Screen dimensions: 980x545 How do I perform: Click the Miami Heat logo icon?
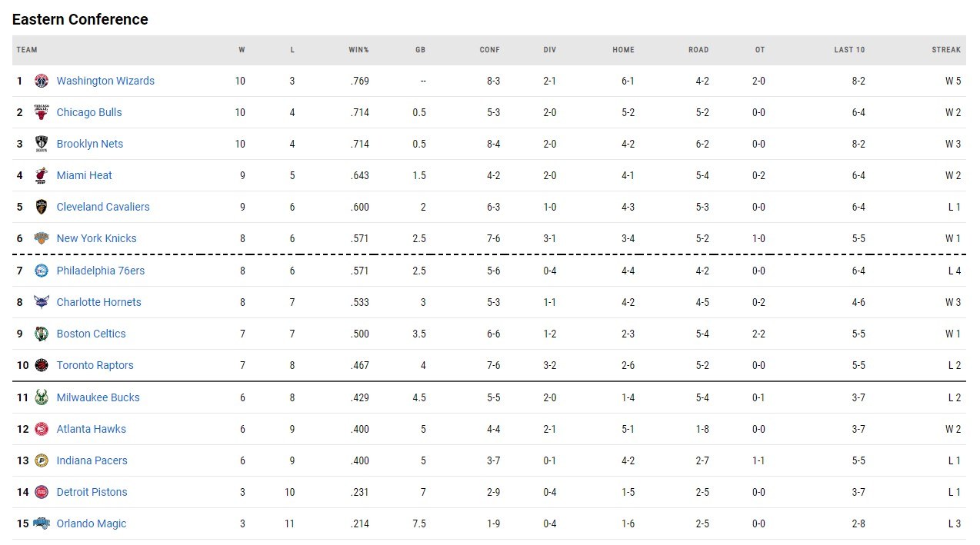click(42, 175)
